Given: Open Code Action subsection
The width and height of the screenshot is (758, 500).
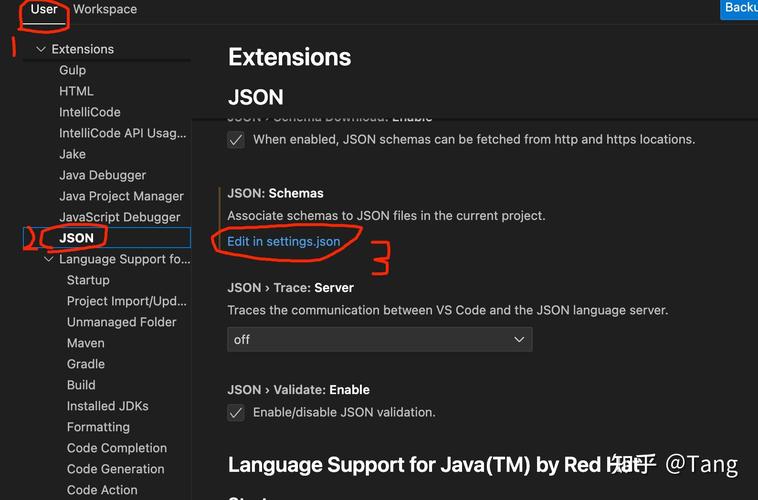Looking at the screenshot, I should tap(102, 490).
